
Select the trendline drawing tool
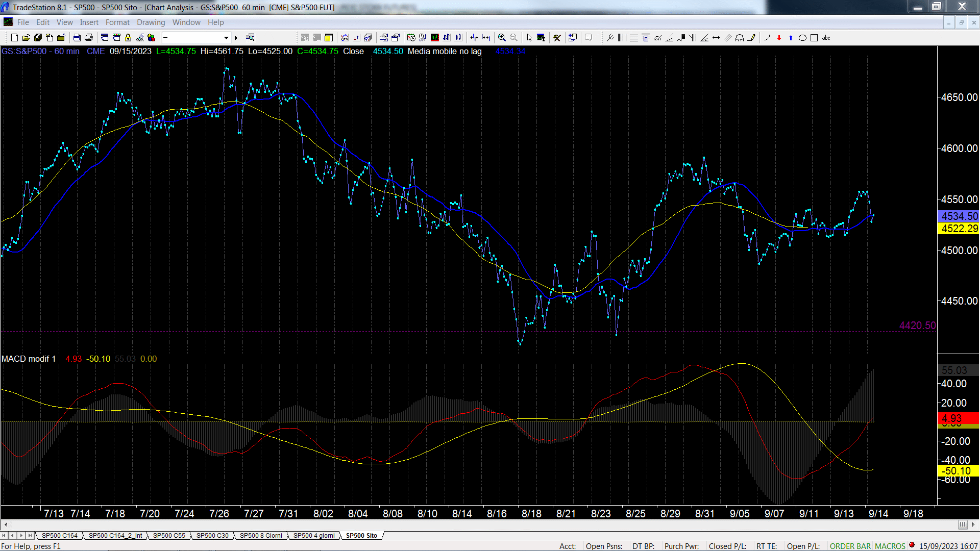(x=610, y=38)
